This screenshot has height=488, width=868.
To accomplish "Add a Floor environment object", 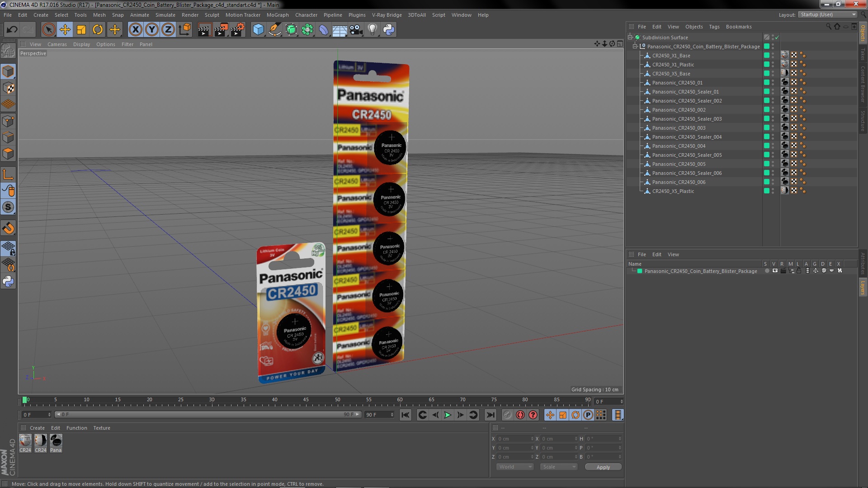I will point(340,30).
